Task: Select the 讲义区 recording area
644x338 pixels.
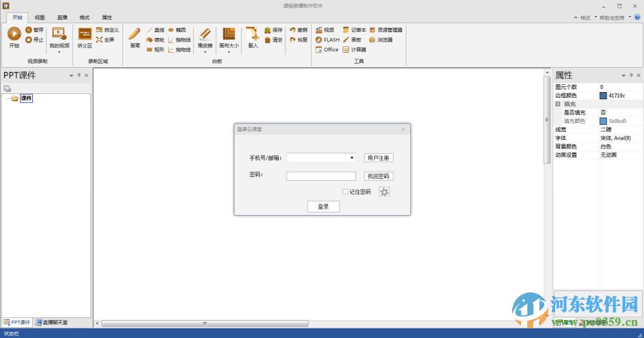Action: pyautogui.click(x=84, y=38)
